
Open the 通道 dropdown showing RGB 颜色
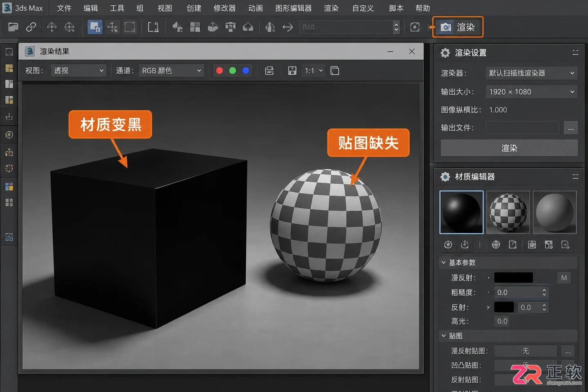click(x=171, y=71)
